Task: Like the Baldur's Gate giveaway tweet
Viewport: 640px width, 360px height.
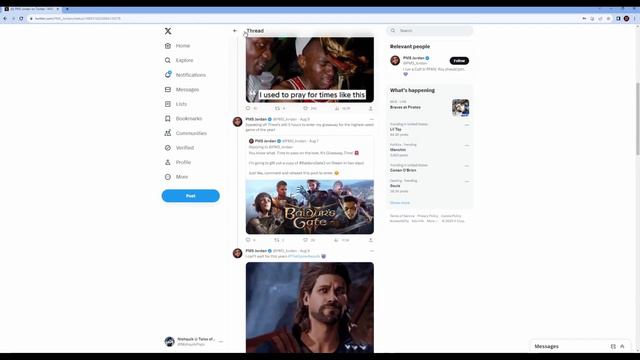Action: point(305,240)
